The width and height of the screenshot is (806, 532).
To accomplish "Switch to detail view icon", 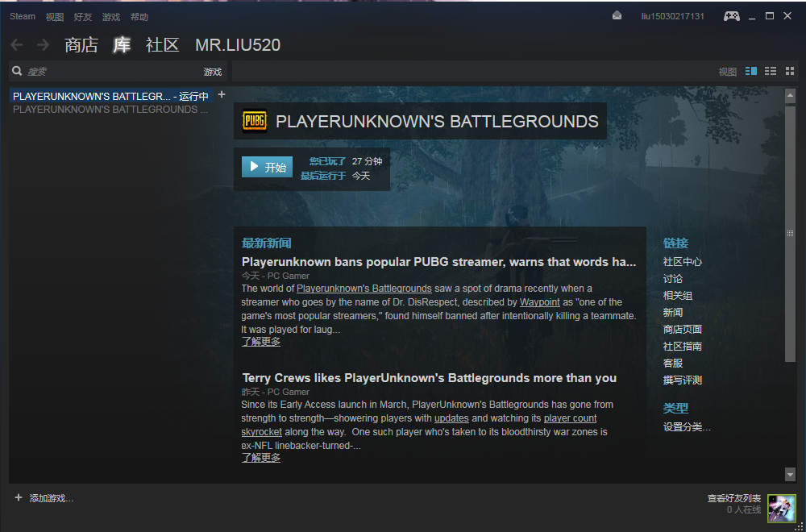I will pos(751,72).
